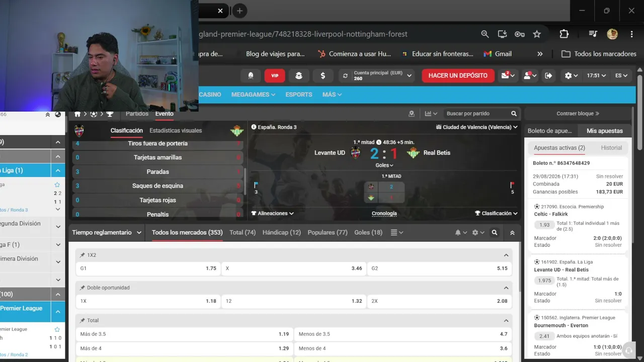Expand the Ciudad de Valencia venue dropdown
This screenshot has width=644, height=362.
[x=477, y=127]
